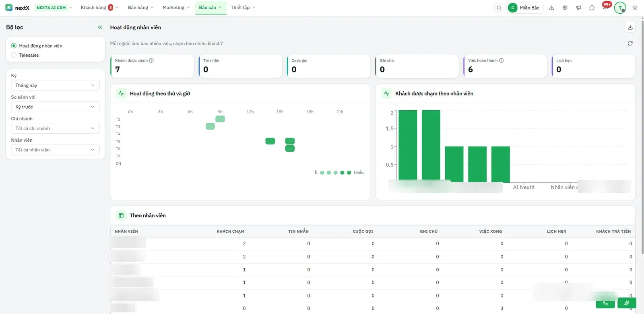
Task: Expand the NEXTX AI CRM product switcher
Action: pos(54,8)
